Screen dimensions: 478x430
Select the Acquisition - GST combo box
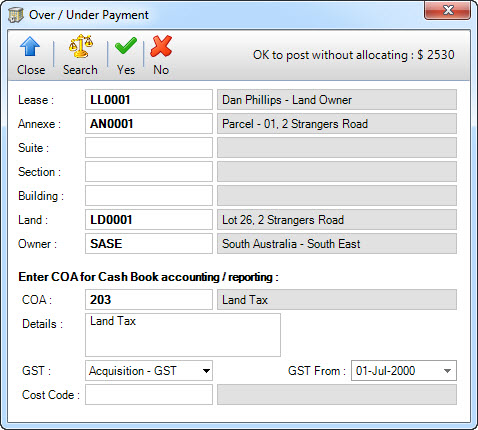click(x=149, y=371)
